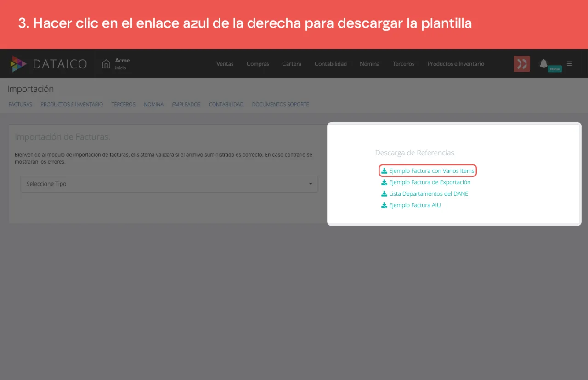Download Ejemplo Factura con Varios Items link
The height and width of the screenshot is (380, 588).
click(x=431, y=171)
